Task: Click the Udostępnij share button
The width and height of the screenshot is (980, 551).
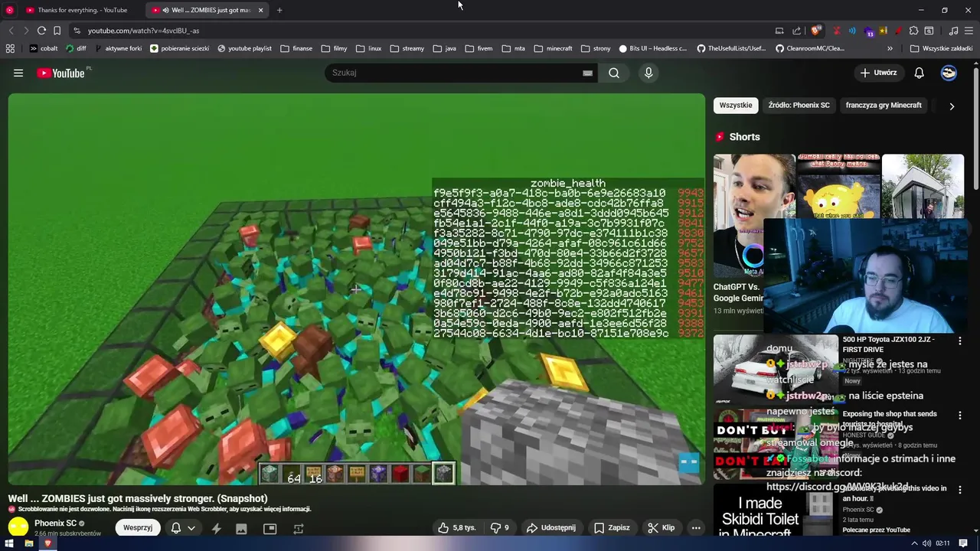Action: tap(551, 527)
